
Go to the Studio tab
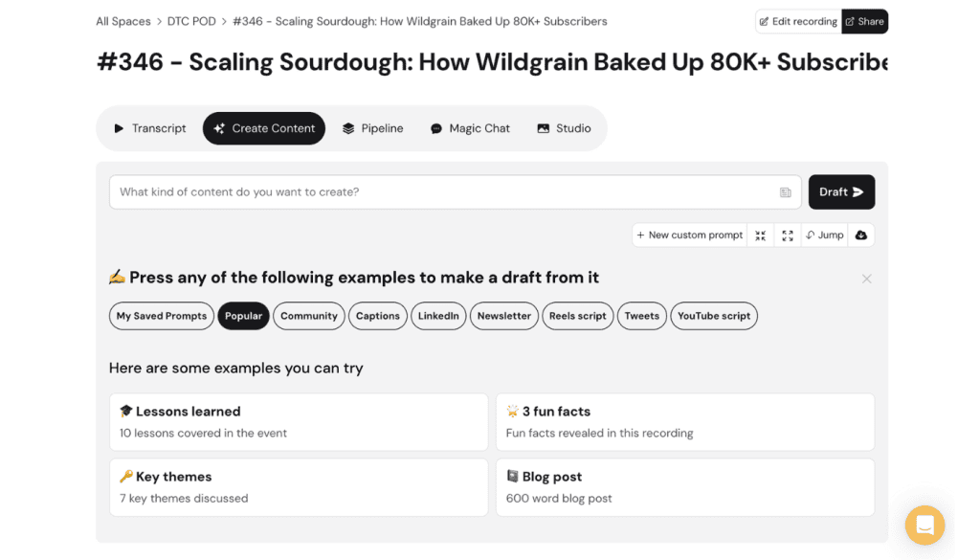coord(564,128)
